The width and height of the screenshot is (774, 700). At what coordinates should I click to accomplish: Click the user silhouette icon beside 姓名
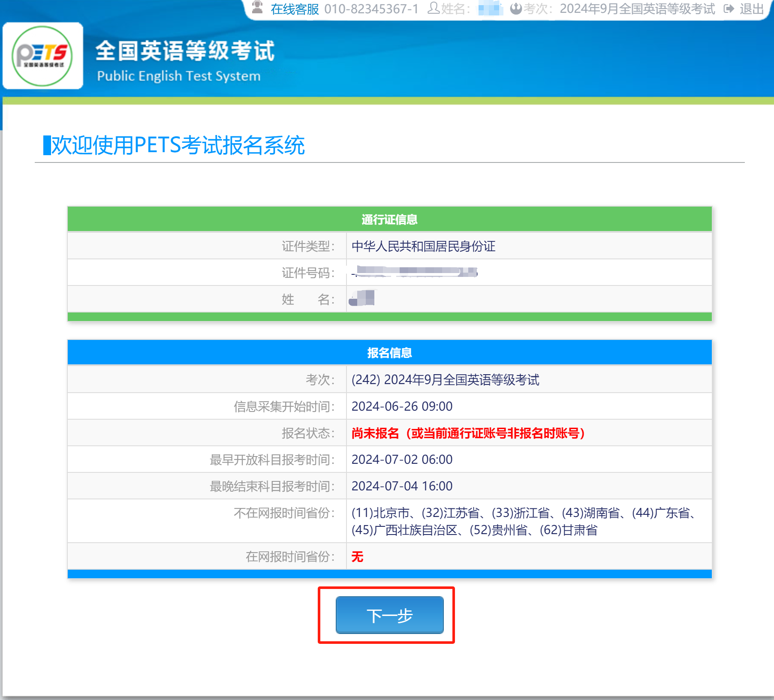(x=434, y=8)
